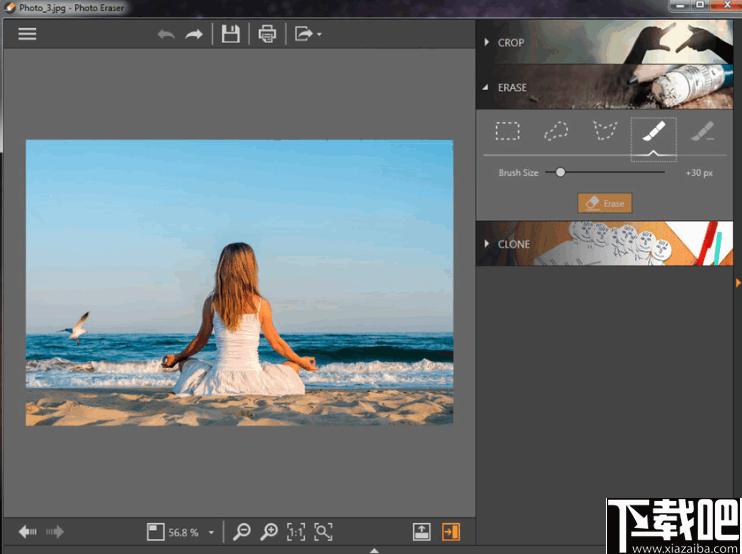This screenshot has height=554, width=742.
Task: Redo the last action
Action: click(x=194, y=35)
